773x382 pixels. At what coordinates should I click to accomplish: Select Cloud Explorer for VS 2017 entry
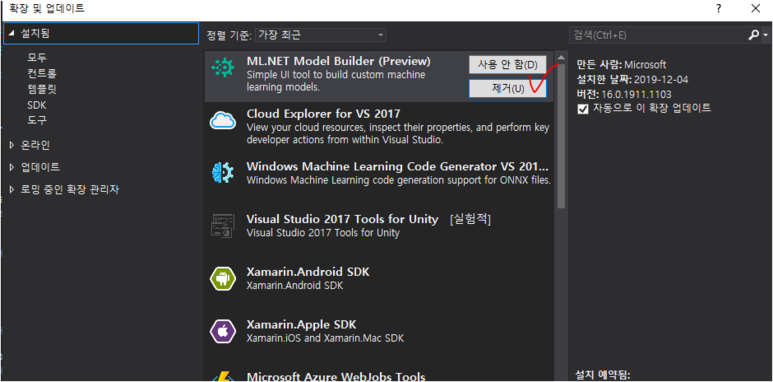[x=379, y=127]
